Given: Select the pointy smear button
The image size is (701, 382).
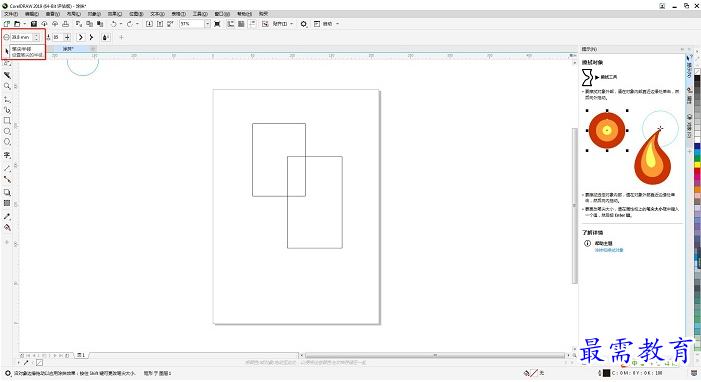Looking at the screenshot, I should (91, 37).
